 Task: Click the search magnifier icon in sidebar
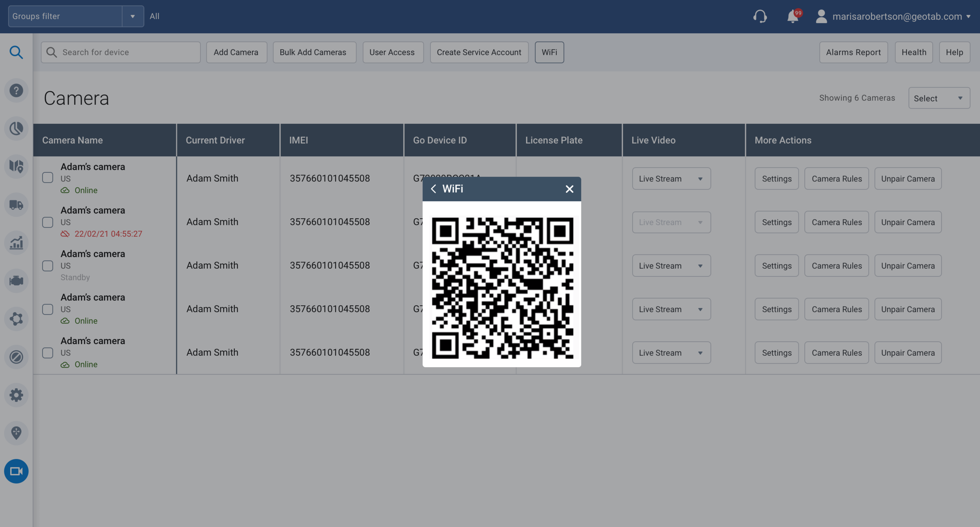point(16,52)
